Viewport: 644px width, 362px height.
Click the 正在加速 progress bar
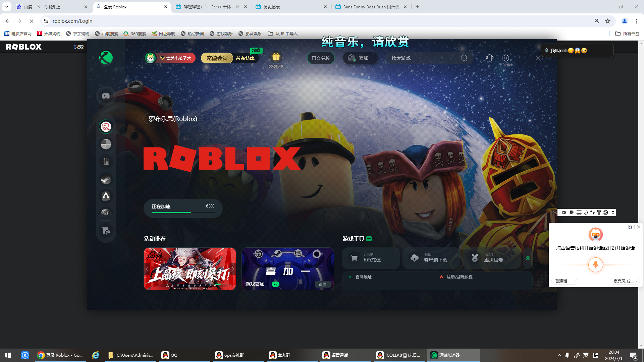click(183, 208)
